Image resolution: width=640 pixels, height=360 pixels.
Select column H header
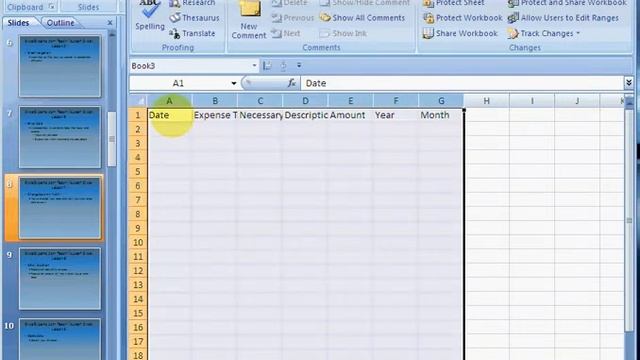pyautogui.click(x=487, y=100)
